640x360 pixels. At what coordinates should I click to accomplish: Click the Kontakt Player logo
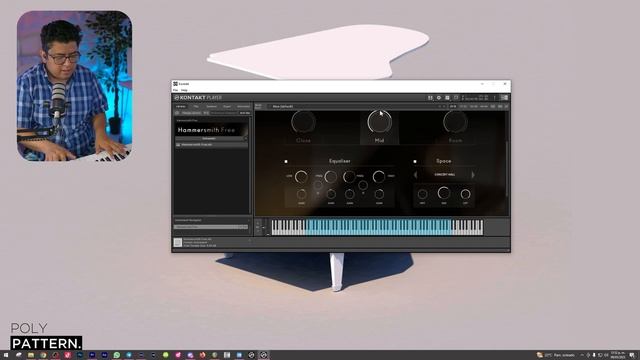[x=198, y=98]
